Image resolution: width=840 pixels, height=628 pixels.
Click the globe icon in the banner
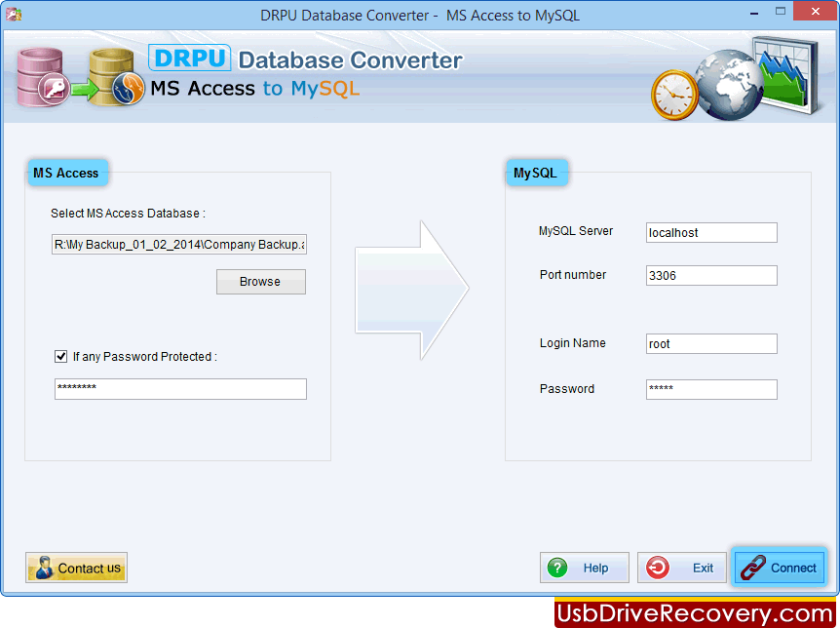730,85
